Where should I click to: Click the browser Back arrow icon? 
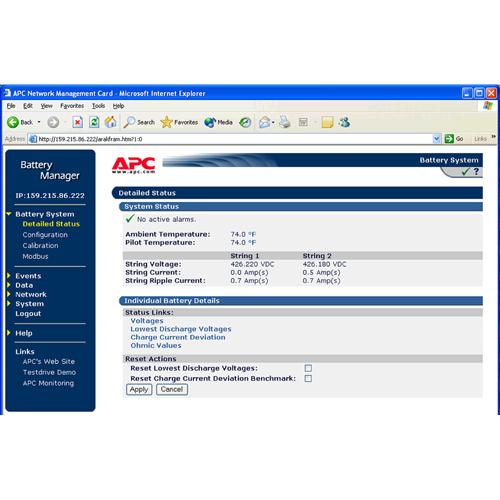click(13, 122)
